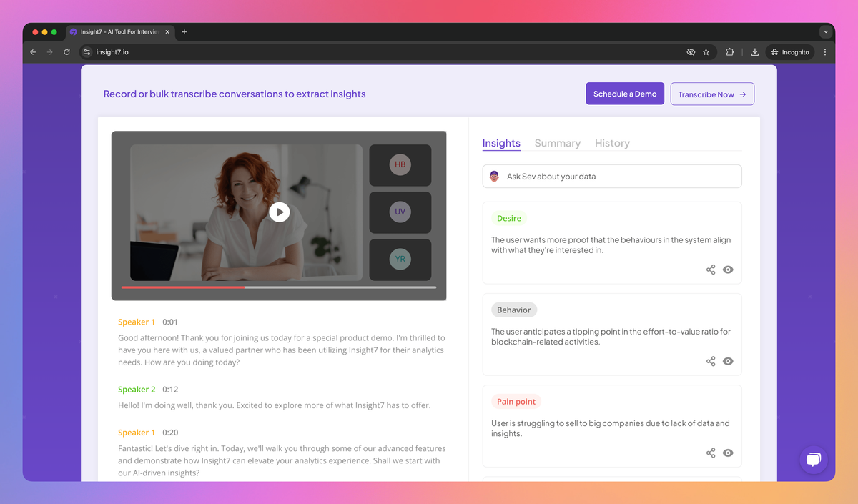Viewport: 858px width, 504px height.
Task: Play the demo video
Action: pyautogui.click(x=279, y=212)
